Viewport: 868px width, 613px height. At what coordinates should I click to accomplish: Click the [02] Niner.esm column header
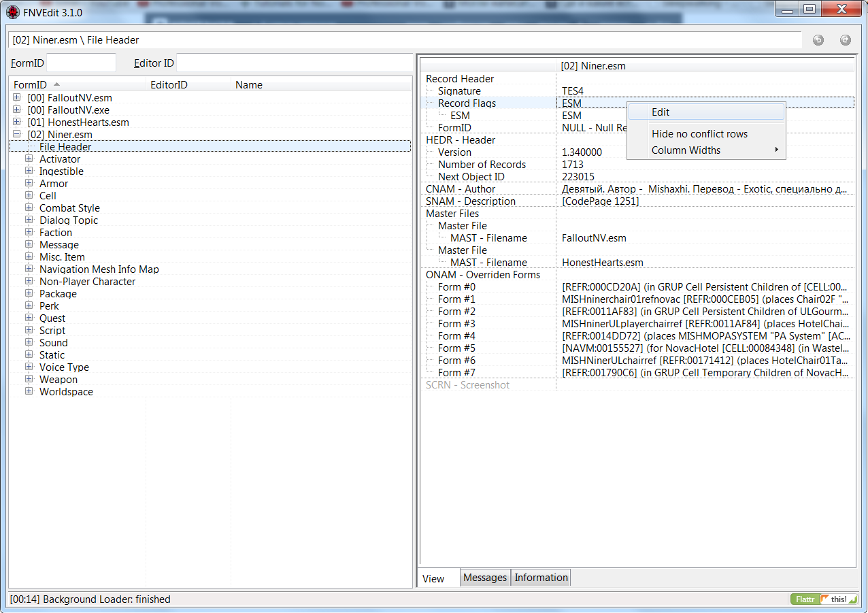(705, 66)
